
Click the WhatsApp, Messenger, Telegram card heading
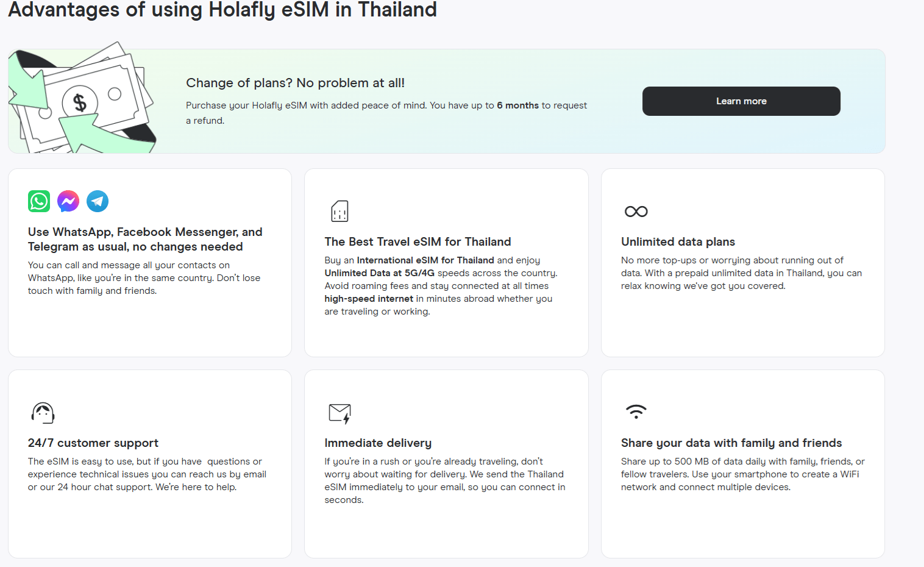click(x=145, y=239)
